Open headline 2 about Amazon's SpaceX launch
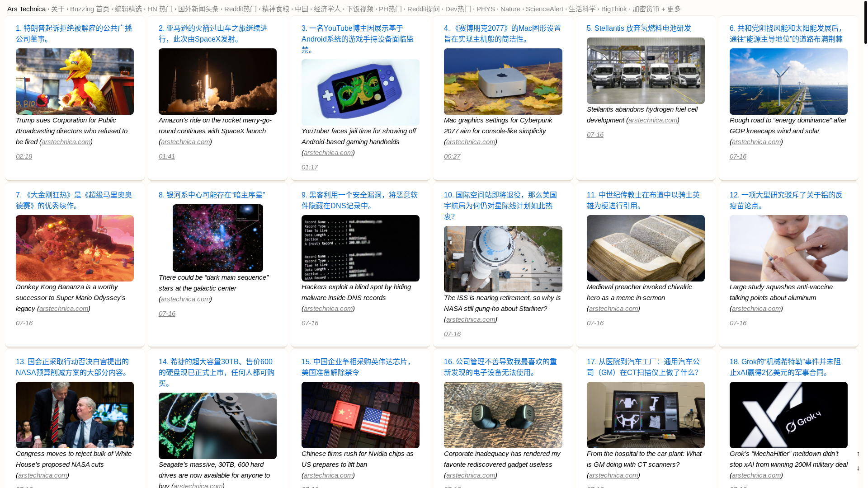This screenshot has width=868, height=488. (x=213, y=33)
